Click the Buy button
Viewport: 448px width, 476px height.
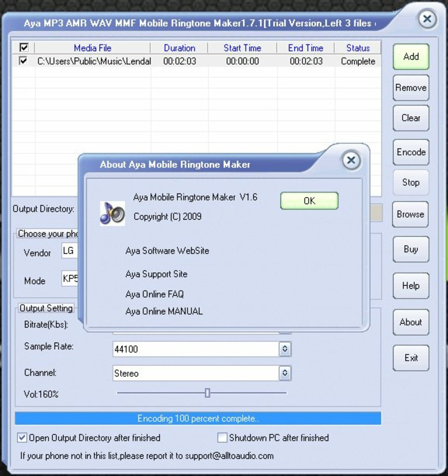pyautogui.click(x=411, y=249)
